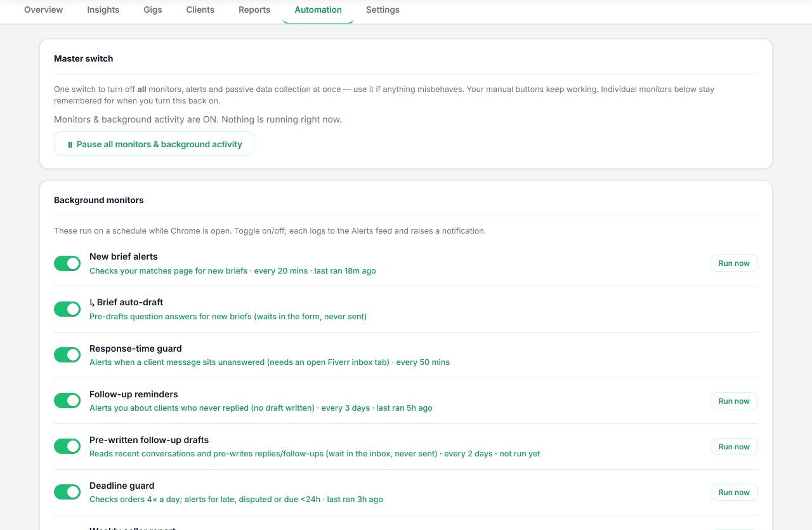Switch off Follow-up reminders toggle
The image size is (812, 530).
[67, 401]
